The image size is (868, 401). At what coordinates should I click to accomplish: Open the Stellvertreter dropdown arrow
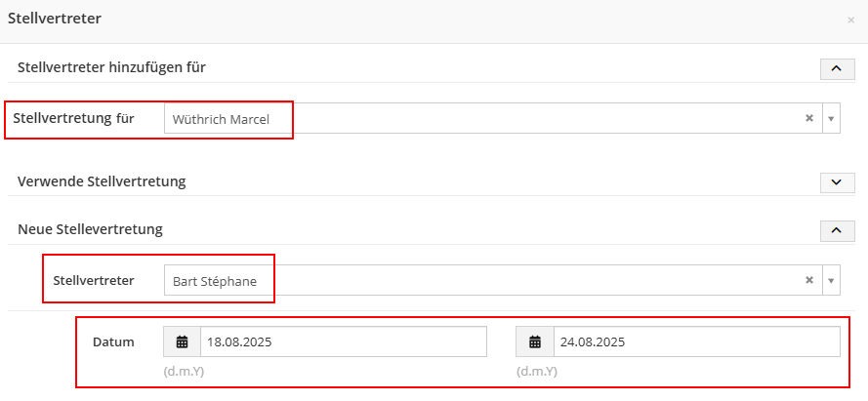[x=831, y=280]
